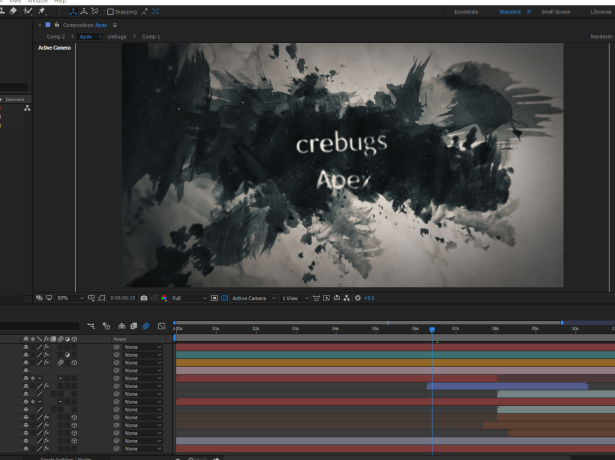Toggle the composition Motion Blur enable icon
The height and width of the screenshot is (460, 615).
click(146, 326)
